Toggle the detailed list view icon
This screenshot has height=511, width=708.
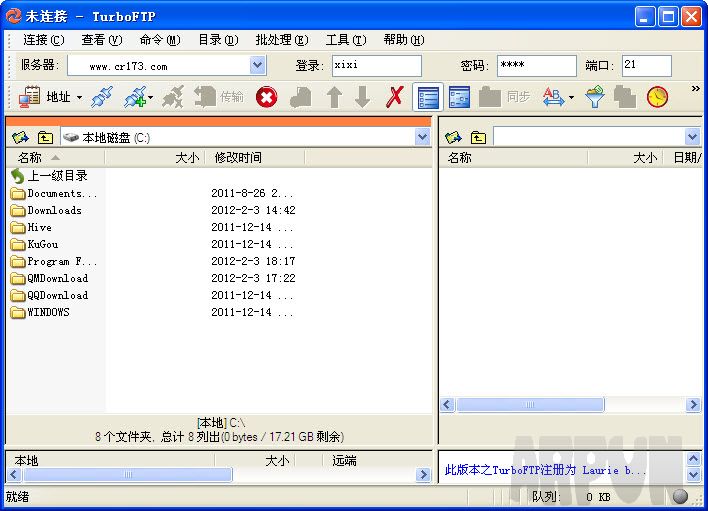pos(428,97)
